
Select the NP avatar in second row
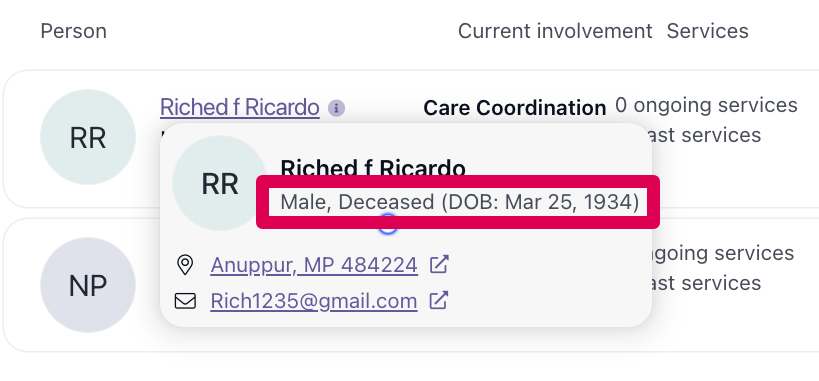click(88, 285)
